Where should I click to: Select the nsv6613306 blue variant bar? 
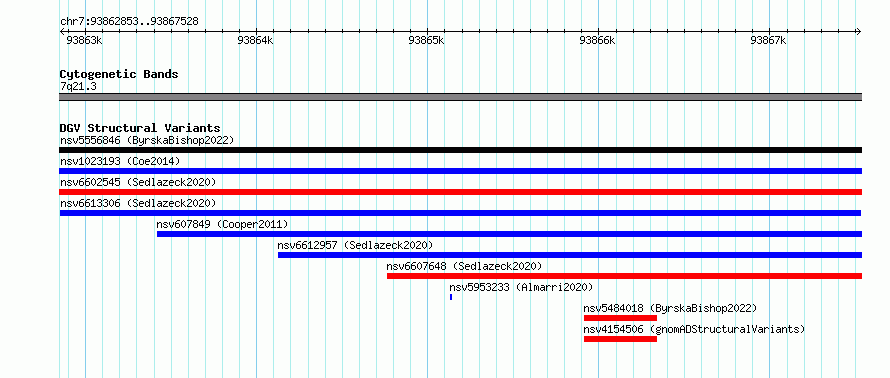(x=460, y=213)
